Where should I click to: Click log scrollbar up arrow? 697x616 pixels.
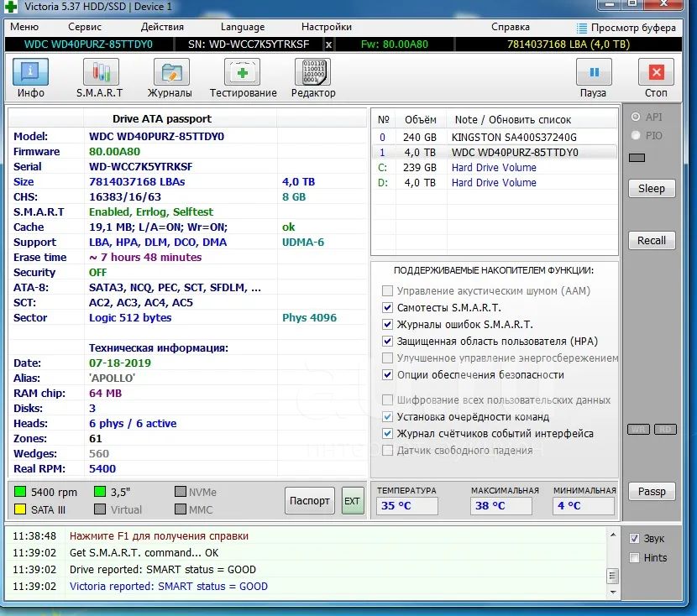tap(612, 535)
